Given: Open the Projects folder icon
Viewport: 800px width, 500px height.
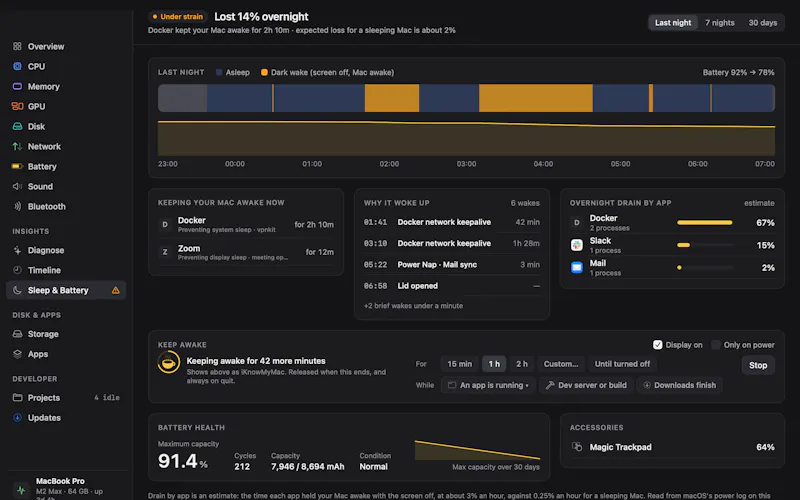Looking at the screenshot, I should [x=17, y=397].
